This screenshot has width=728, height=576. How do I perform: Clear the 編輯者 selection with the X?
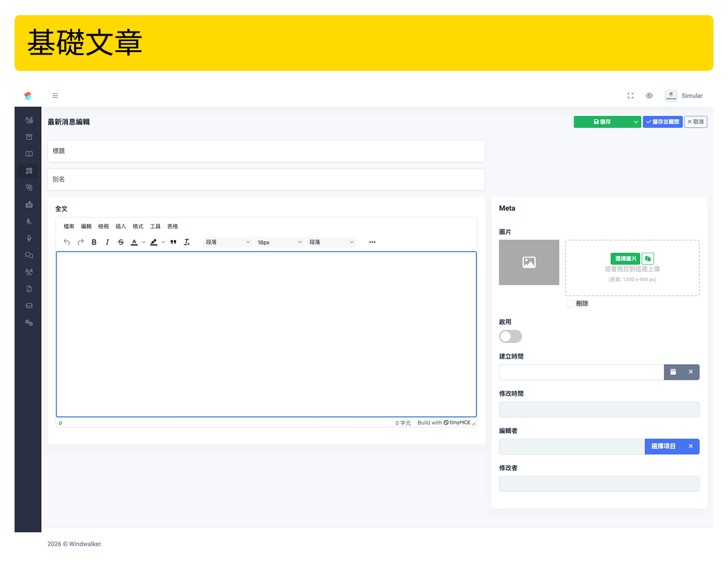click(x=690, y=446)
